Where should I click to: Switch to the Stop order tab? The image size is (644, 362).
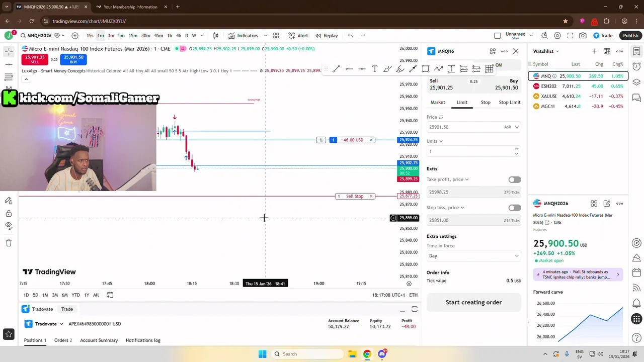tap(486, 103)
